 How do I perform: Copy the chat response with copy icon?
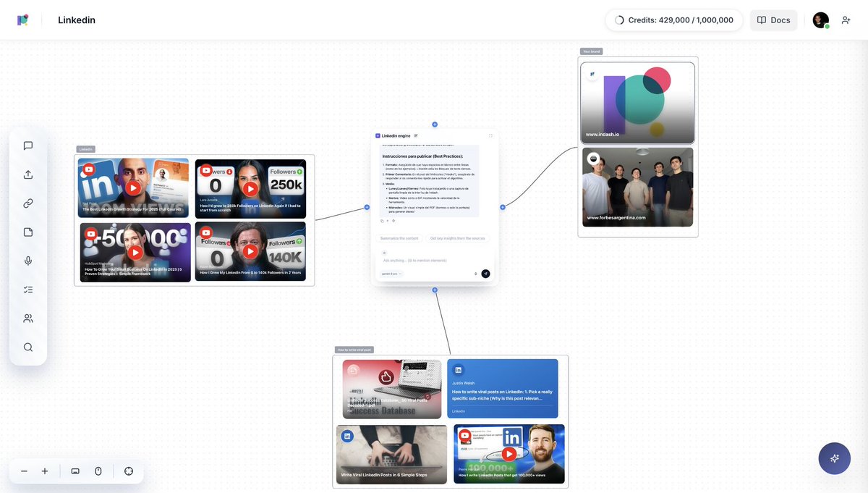[382, 221]
